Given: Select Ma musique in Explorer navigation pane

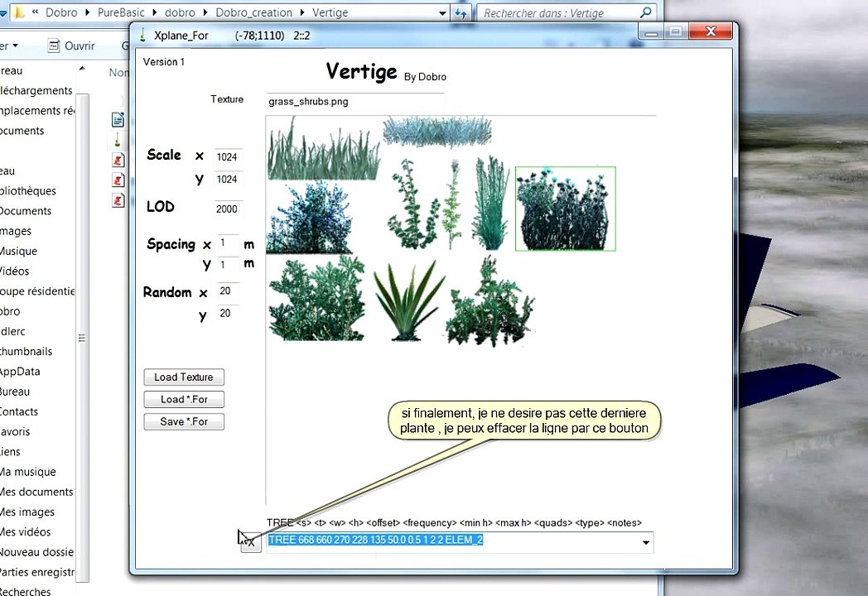Looking at the screenshot, I should [x=27, y=472].
